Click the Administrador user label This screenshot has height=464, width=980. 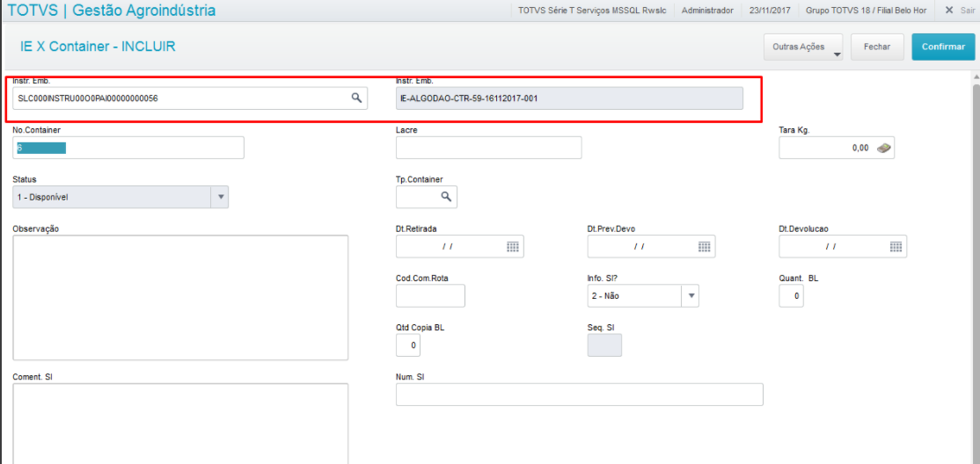coord(707,11)
